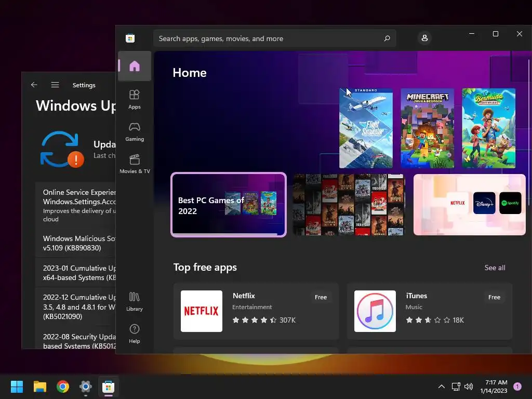Screen dimensions: 532x399
Task: Open the Minecraft Java & Bedrock cover
Action: 428,128
